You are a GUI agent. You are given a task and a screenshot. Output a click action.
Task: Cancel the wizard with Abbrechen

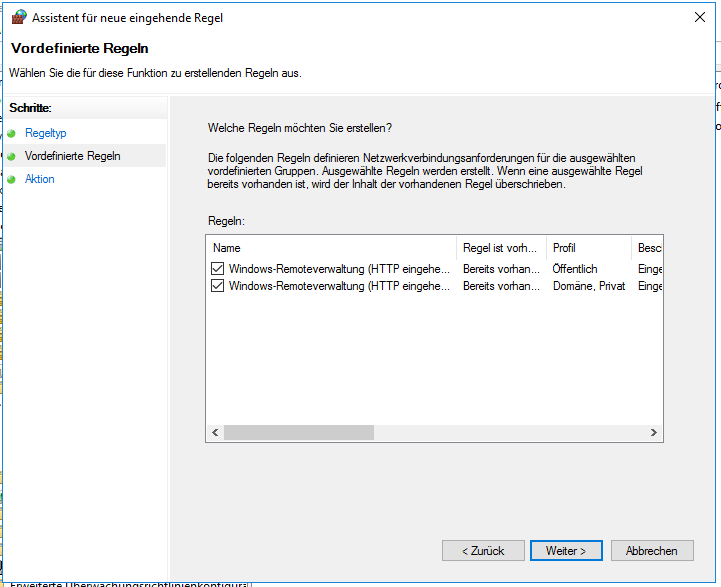[x=652, y=550]
